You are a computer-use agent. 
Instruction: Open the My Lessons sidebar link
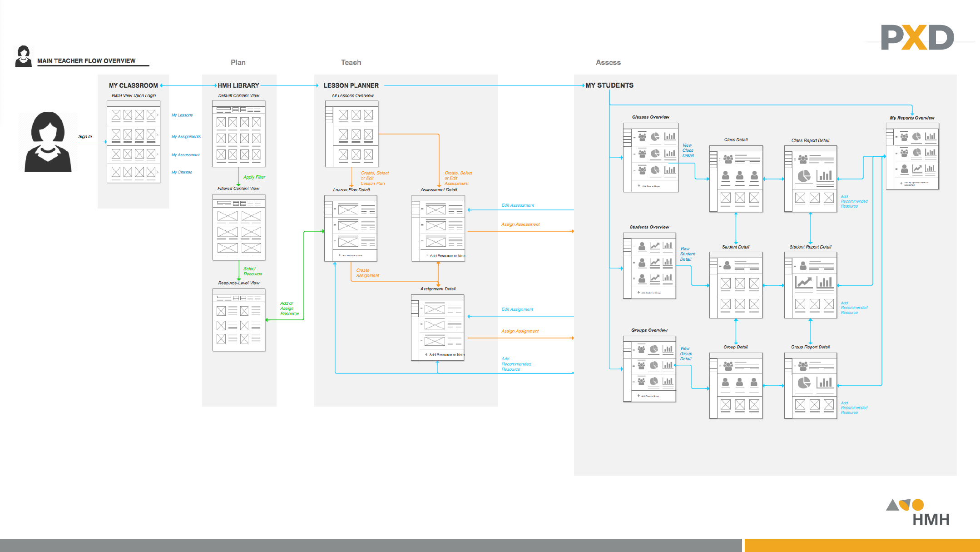[182, 115]
